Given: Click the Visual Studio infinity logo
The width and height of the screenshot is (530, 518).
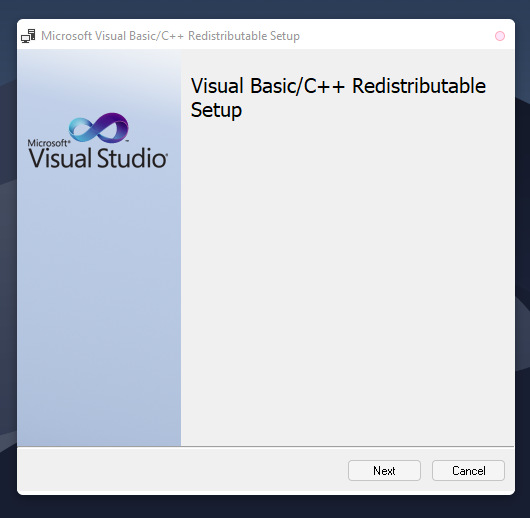Looking at the screenshot, I should [99, 128].
